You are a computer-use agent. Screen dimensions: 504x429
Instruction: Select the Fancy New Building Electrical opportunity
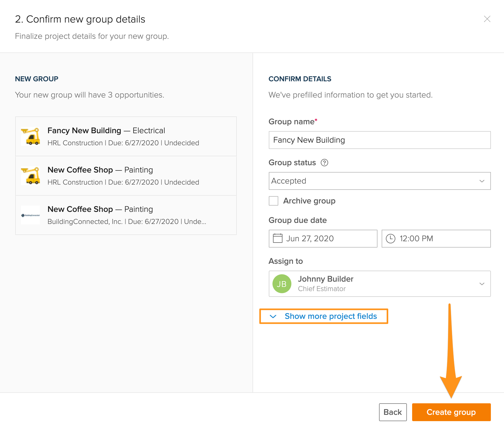126,136
